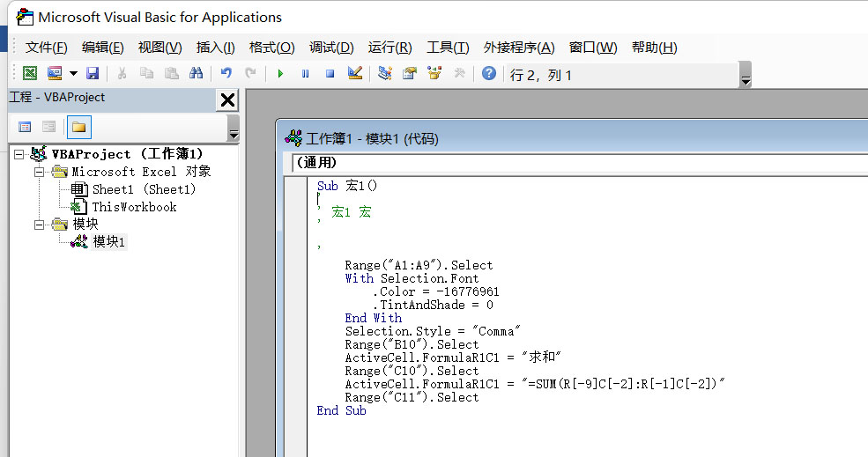Close the VBAProject explorer panel

(x=227, y=100)
